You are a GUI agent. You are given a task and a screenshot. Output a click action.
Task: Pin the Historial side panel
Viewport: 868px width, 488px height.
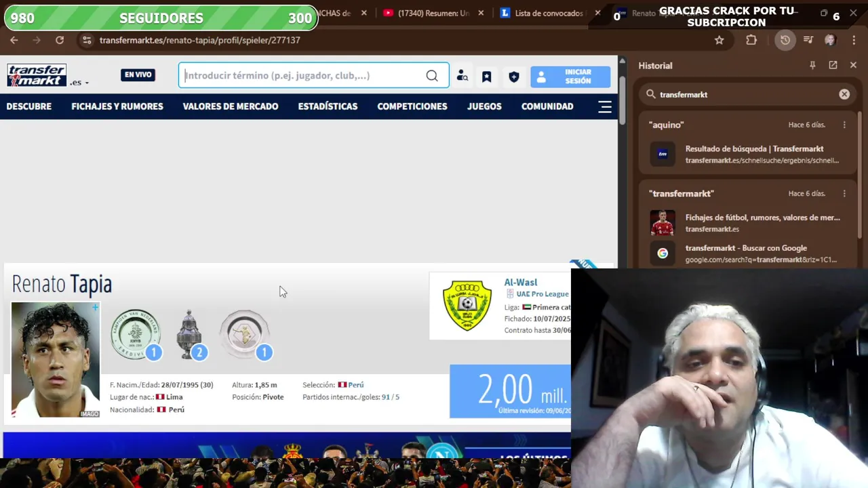pyautogui.click(x=812, y=65)
